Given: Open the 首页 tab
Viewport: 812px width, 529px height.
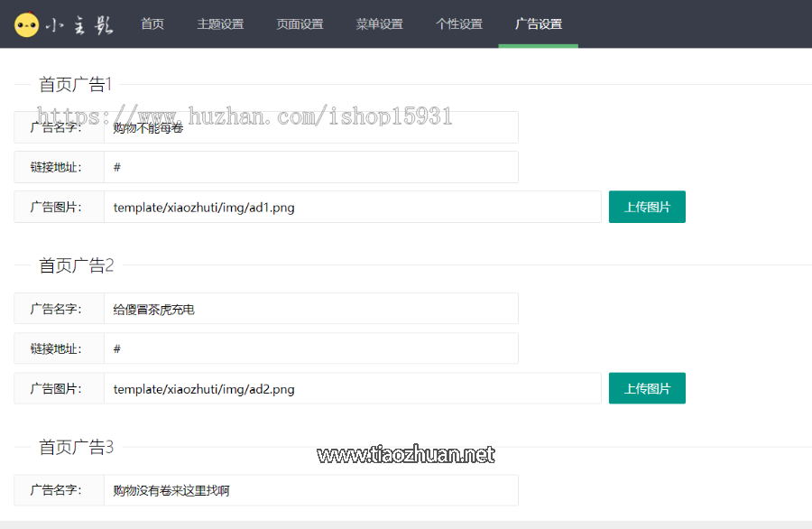Looking at the screenshot, I should click(152, 24).
